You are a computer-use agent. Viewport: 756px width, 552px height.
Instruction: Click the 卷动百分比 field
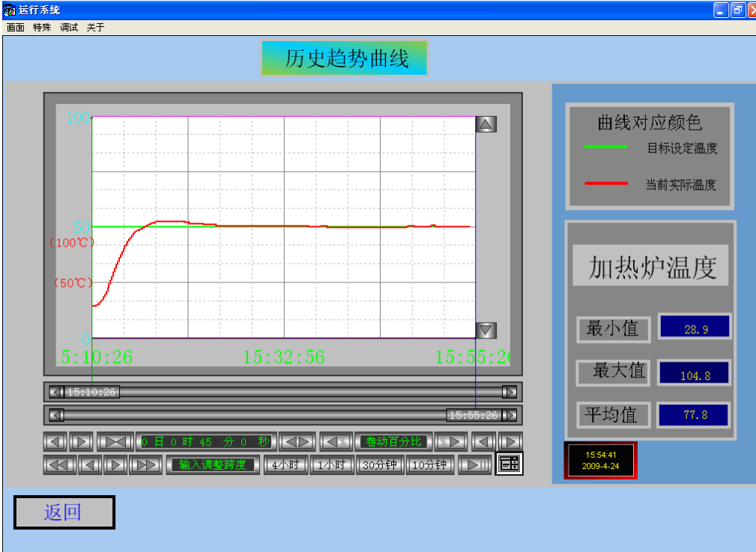pyautogui.click(x=393, y=442)
